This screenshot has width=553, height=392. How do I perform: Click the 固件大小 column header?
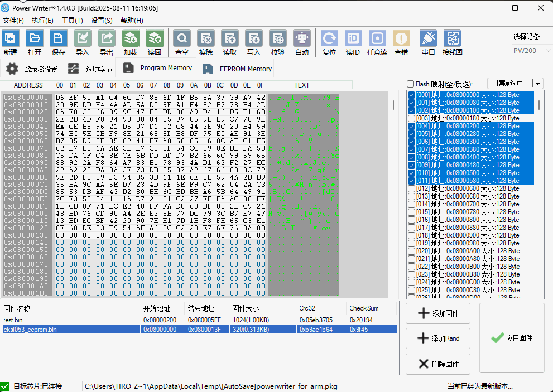coord(262,308)
